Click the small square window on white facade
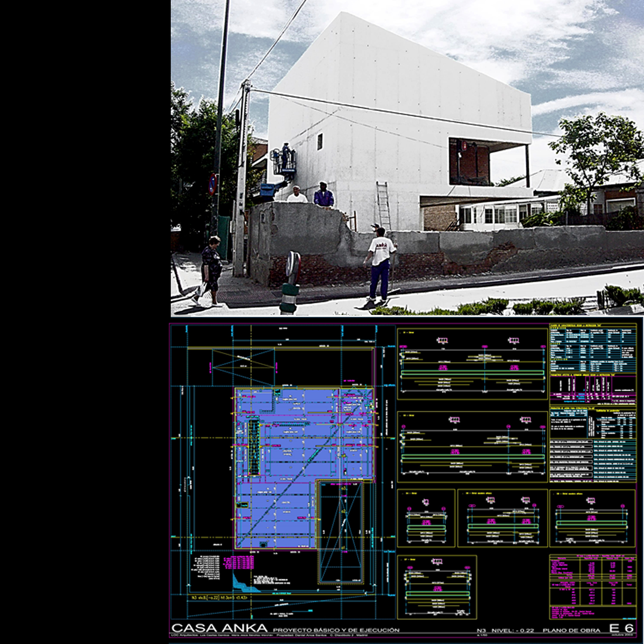This screenshot has width=644, height=644. tap(320, 141)
